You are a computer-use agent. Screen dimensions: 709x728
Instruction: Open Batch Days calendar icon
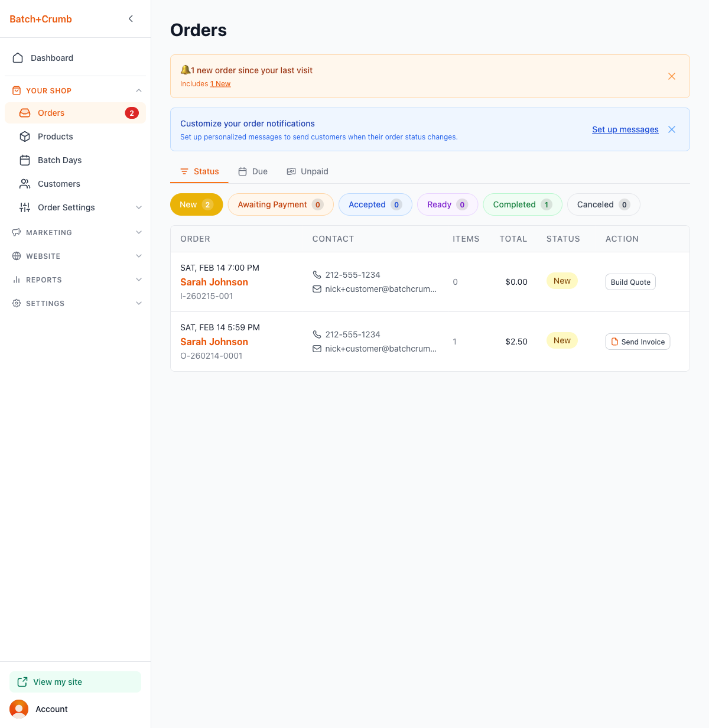(x=25, y=160)
